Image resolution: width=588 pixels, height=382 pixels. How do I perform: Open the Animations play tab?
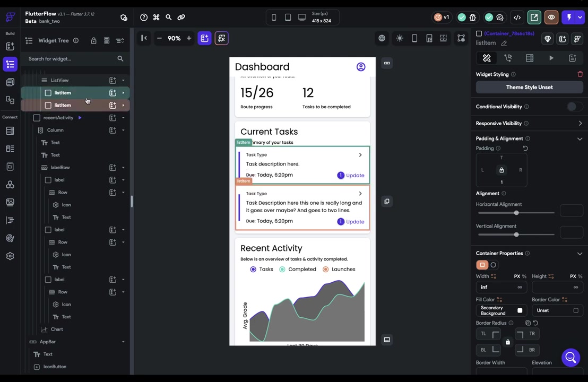point(551,58)
